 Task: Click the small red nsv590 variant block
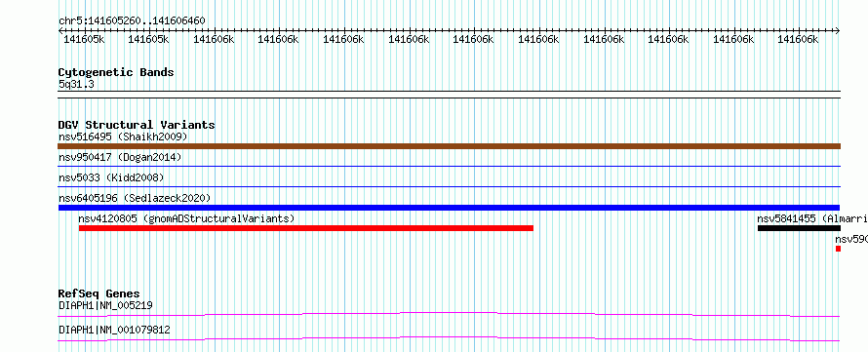pos(838,249)
